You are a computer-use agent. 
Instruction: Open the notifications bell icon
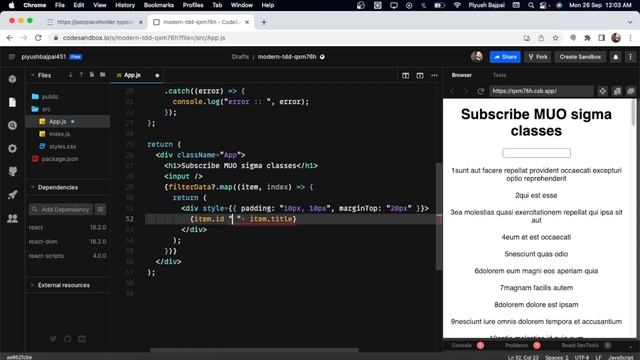616,57
